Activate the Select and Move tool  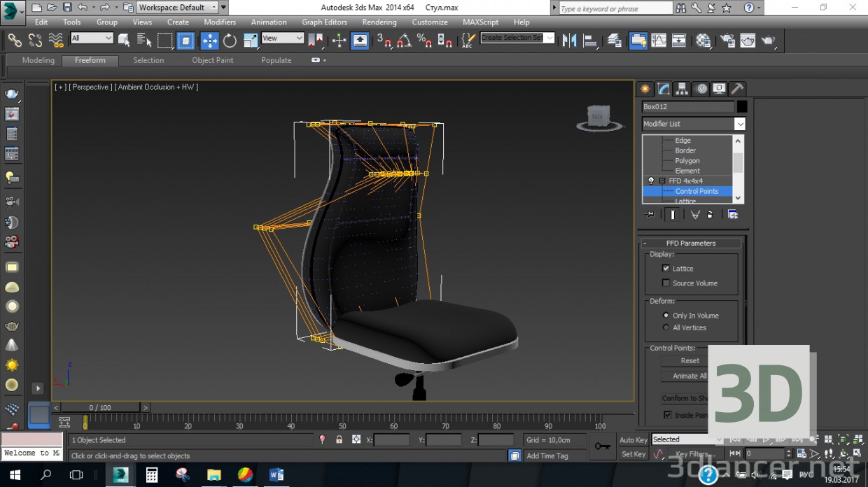210,41
